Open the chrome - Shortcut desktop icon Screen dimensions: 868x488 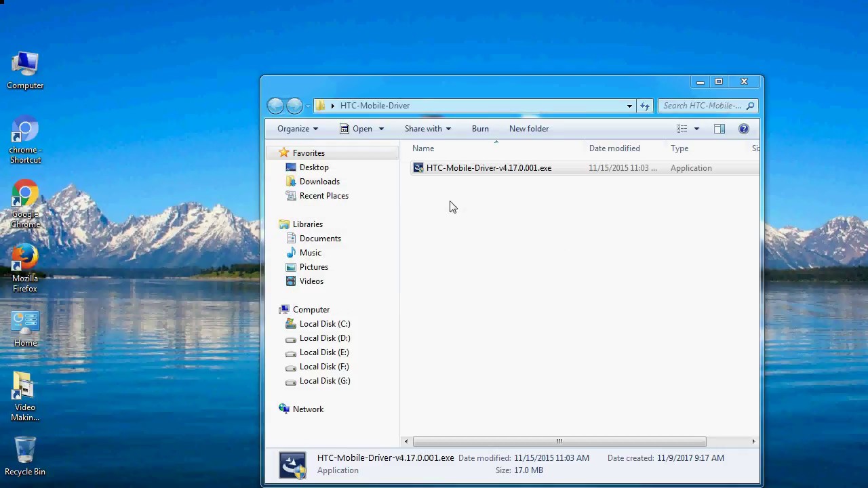coord(25,140)
